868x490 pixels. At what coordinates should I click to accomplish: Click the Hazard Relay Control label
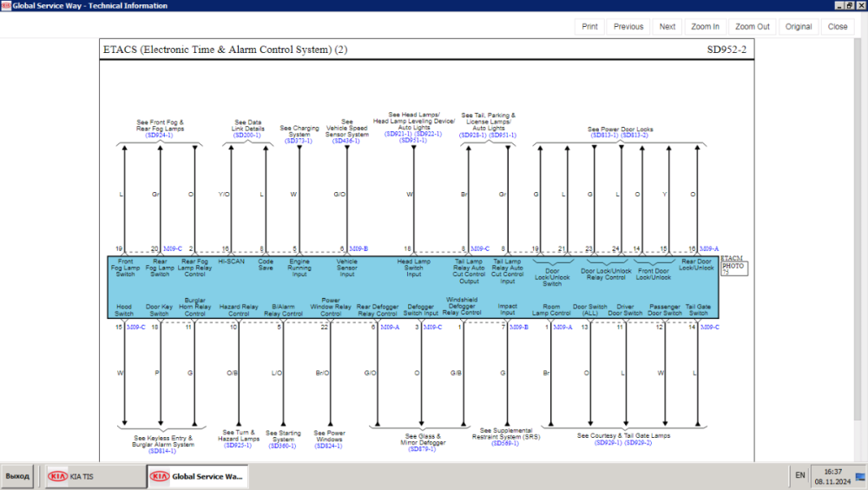[239, 310]
